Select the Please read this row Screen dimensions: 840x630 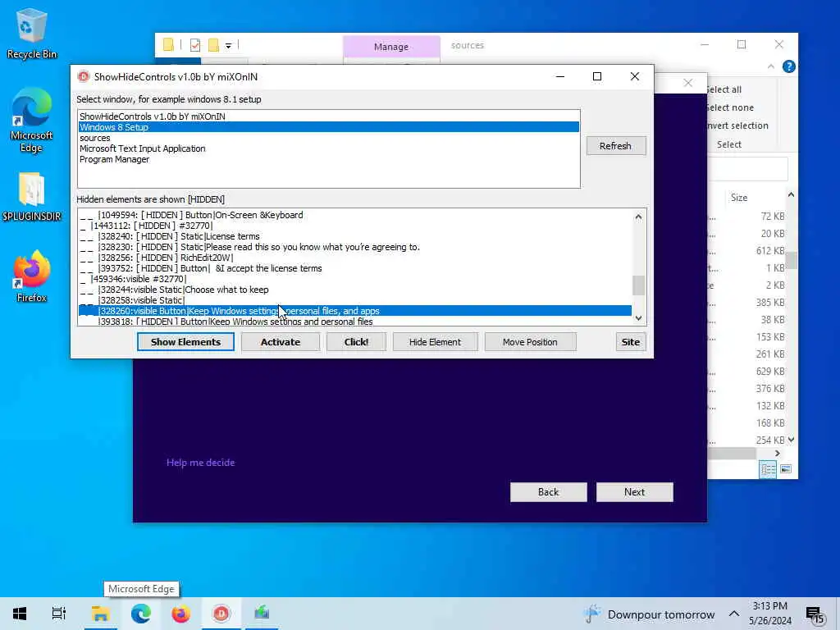(x=354, y=247)
